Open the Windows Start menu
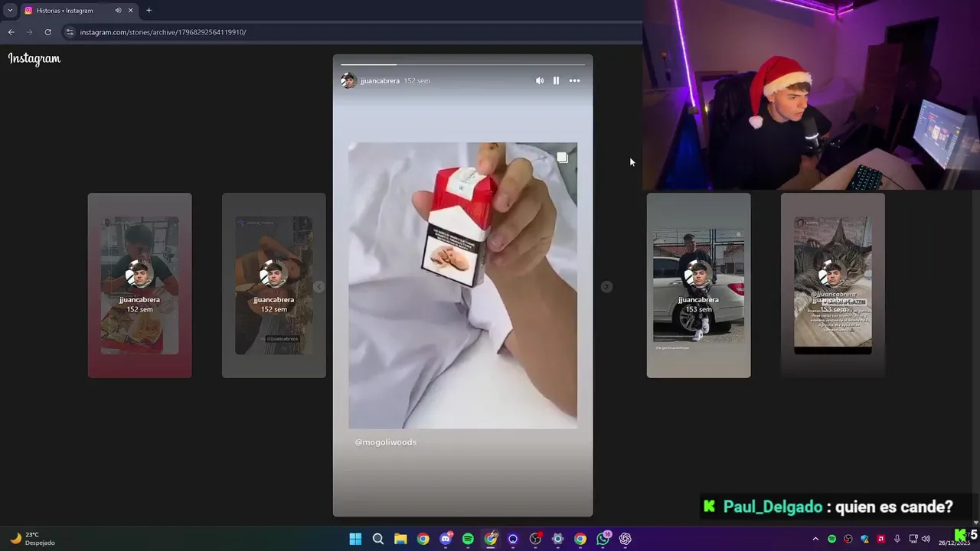 [355, 539]
